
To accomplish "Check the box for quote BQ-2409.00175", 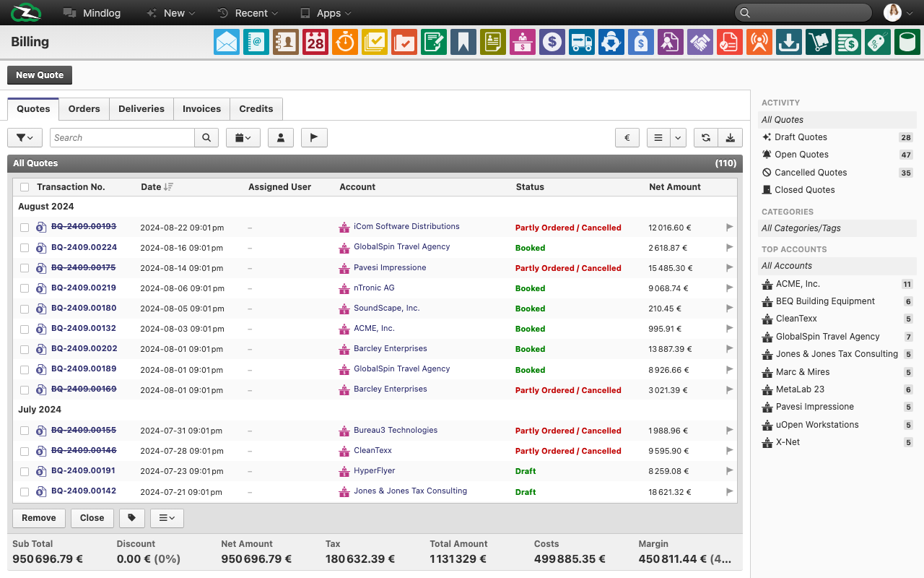I will (25, 268).
